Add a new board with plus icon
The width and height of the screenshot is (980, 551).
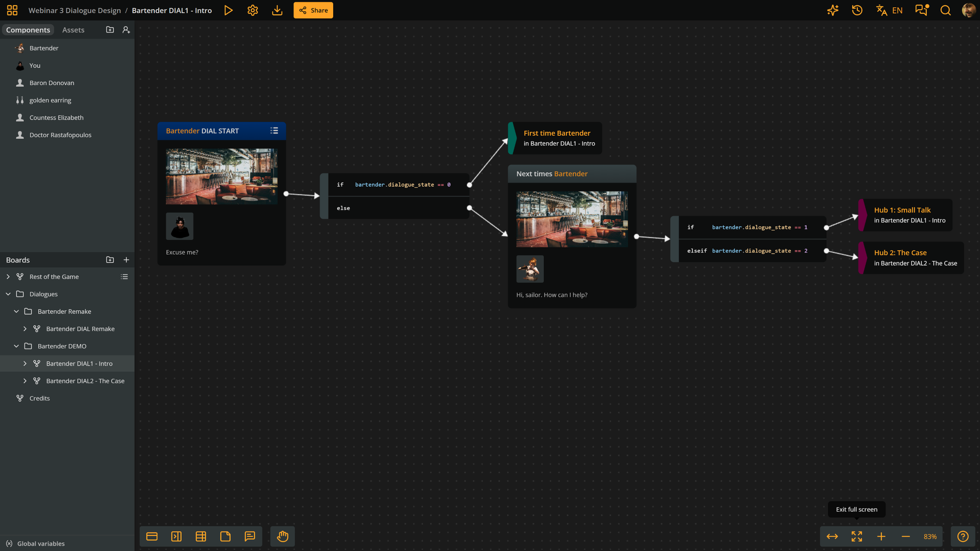pyautogui.click(x=126, y=260)
